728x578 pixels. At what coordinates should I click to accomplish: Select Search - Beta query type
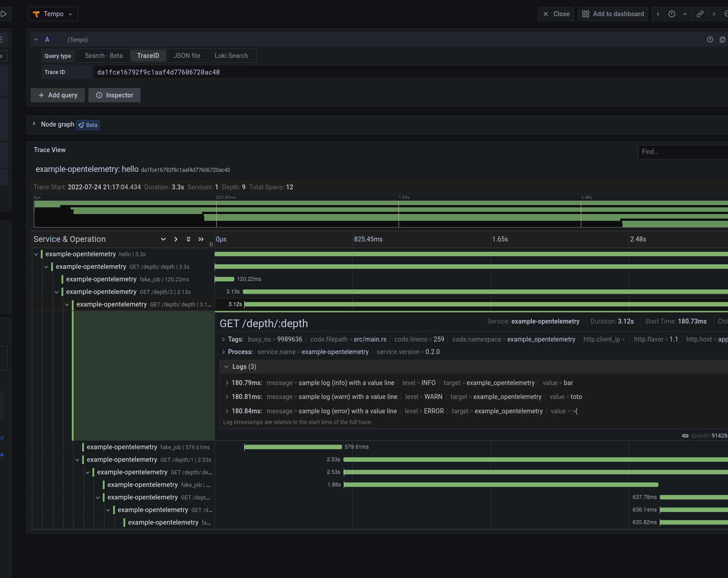pos(104,56)
